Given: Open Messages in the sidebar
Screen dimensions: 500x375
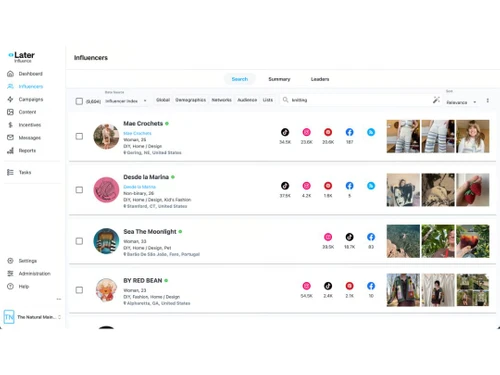Looking at the screenshot, I should 24,138.
